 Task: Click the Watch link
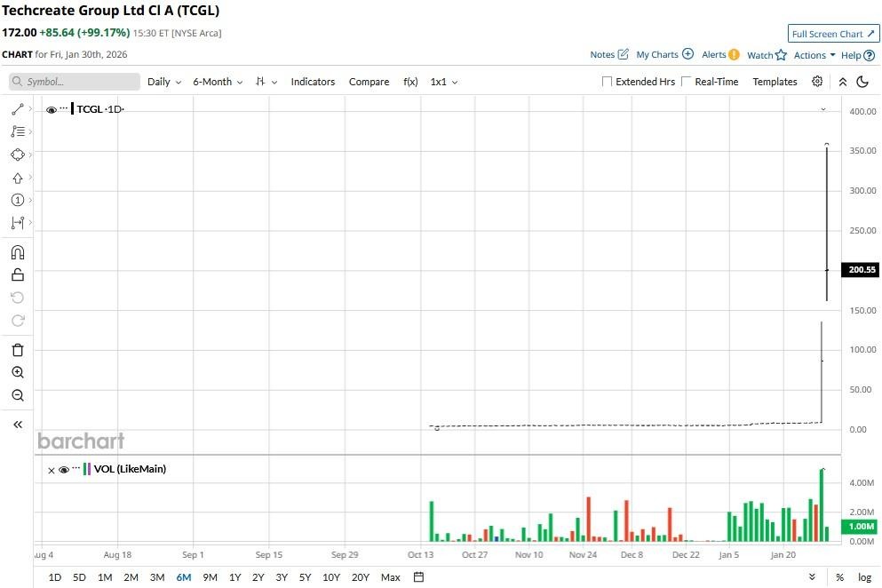[x=759, y=55]
